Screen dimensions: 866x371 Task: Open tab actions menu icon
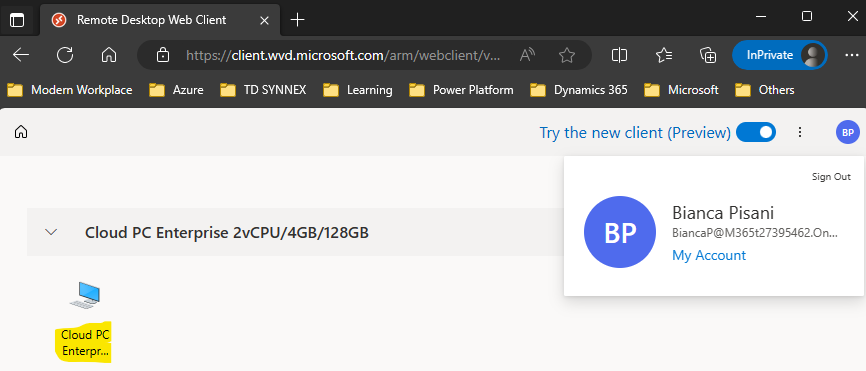point(17,20)
